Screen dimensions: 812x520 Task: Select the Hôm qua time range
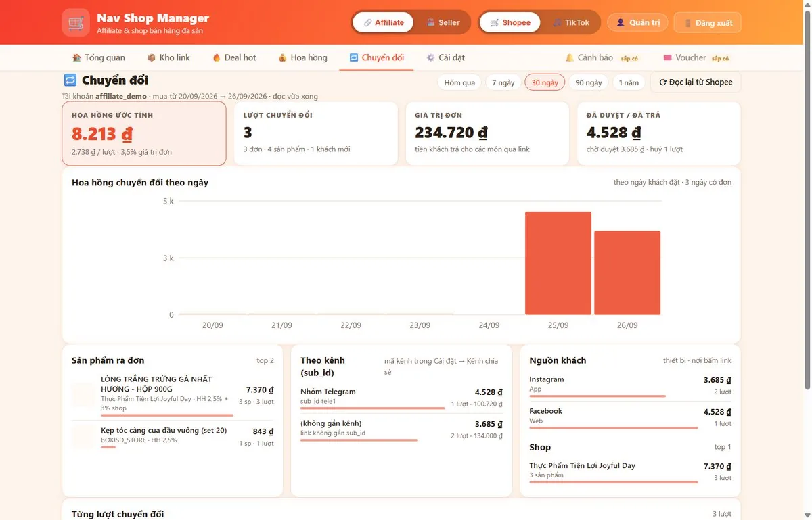tap(459, 82)
